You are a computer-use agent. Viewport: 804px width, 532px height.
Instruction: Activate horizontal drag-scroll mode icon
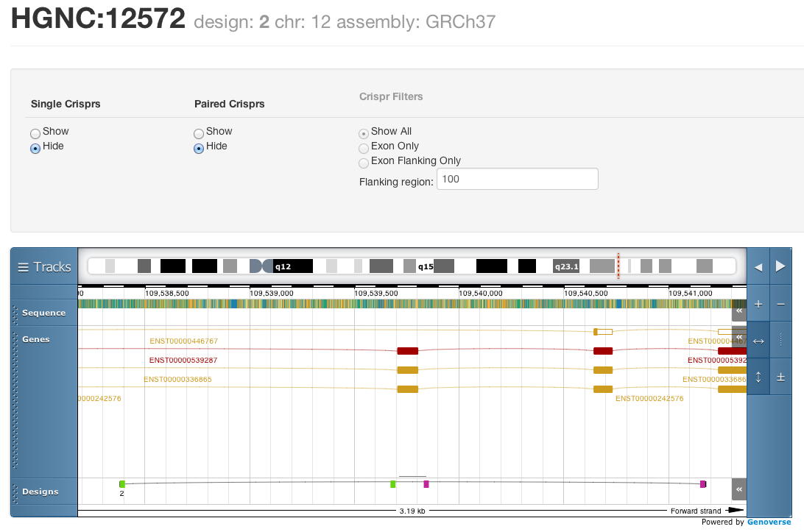coord(758,340)
